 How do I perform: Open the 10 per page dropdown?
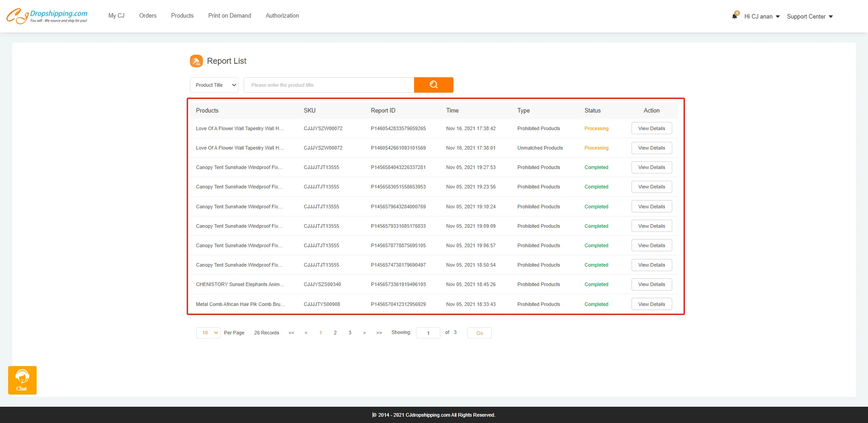tap(208, 333)
